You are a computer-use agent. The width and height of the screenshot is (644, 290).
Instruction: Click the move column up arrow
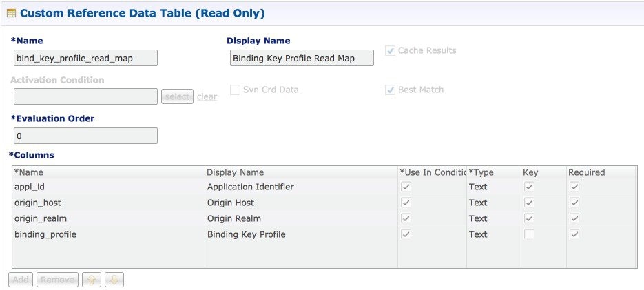click(x=91, y=280)
